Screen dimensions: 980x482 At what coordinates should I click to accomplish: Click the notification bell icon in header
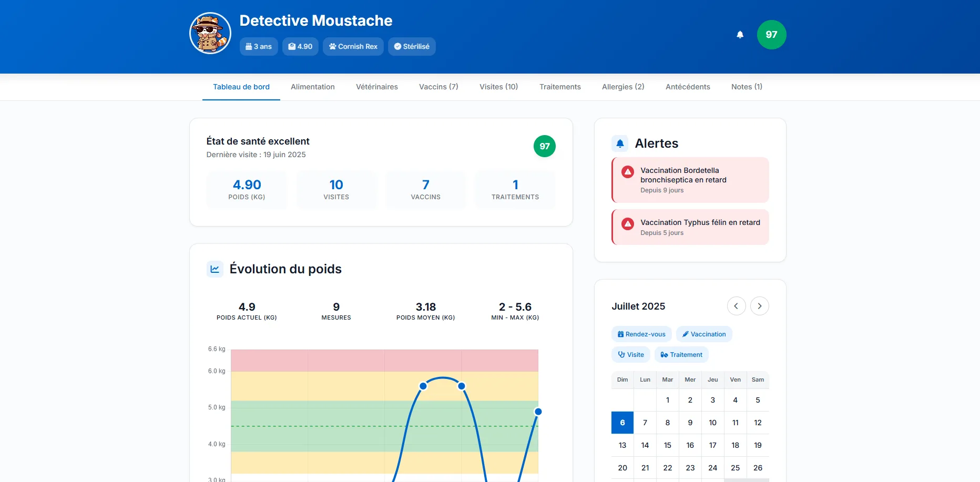pyautogui.click(x=740, y=35)
